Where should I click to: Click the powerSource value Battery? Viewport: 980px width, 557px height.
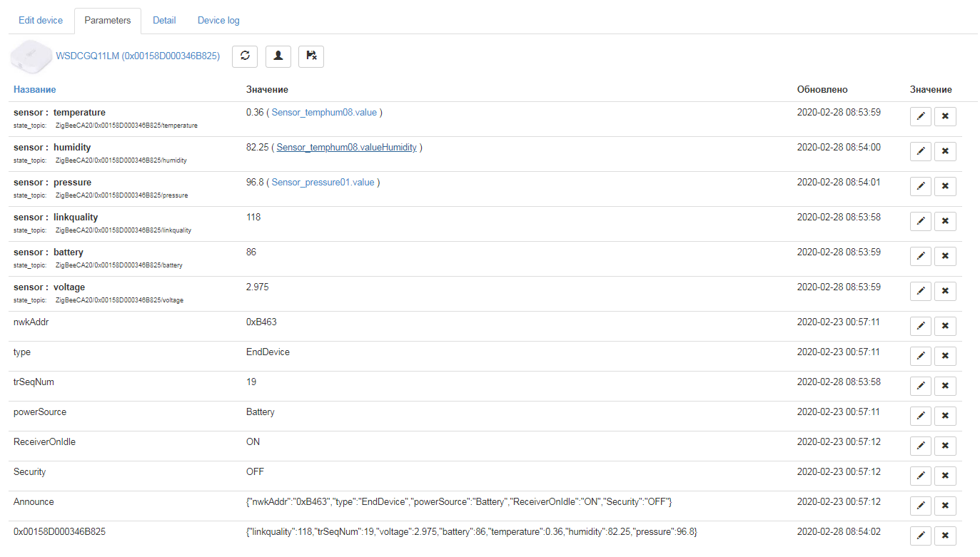(x=261, y=412)
